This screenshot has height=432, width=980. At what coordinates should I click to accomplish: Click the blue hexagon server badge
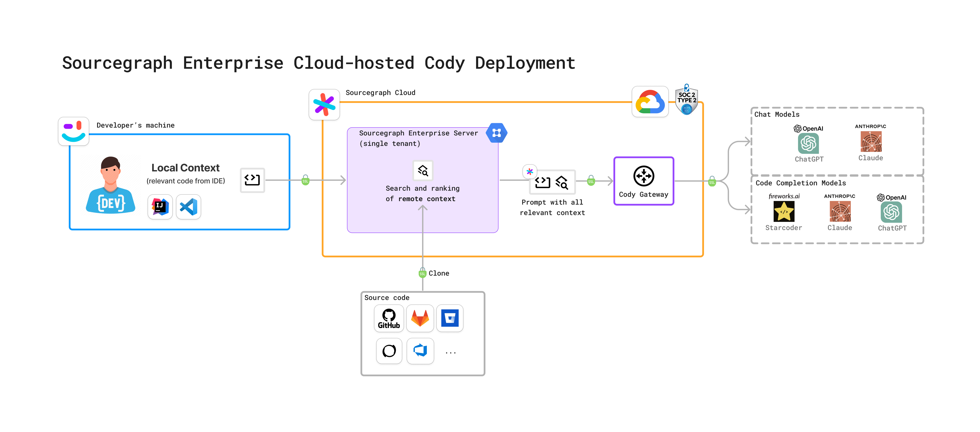pos(497,133)
